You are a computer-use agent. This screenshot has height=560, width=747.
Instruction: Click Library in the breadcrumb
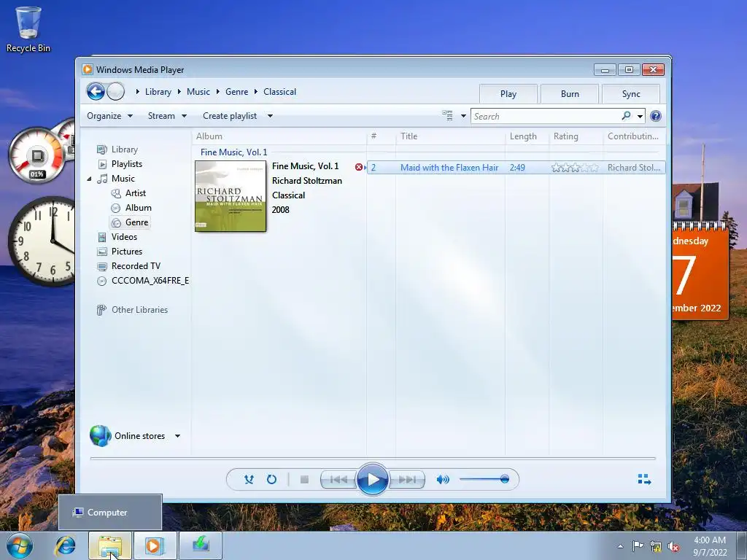pyautogui.click(x=158, y=92)
